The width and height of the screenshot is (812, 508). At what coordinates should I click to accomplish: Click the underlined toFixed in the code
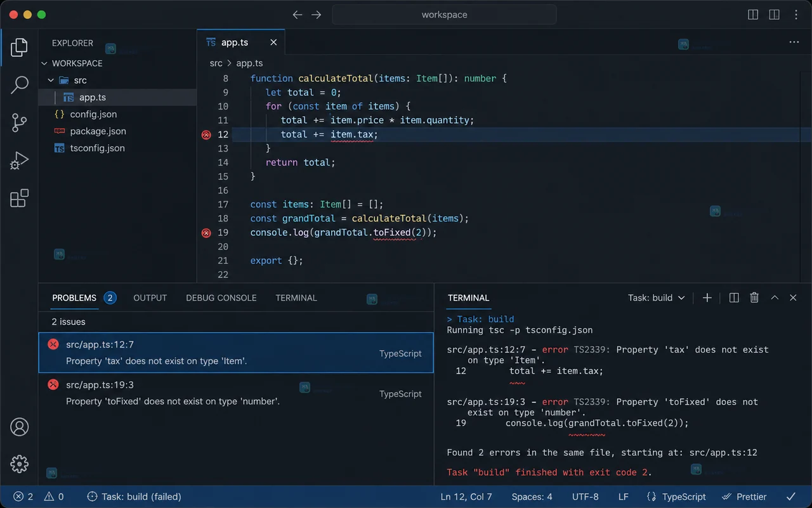[392, 233]
